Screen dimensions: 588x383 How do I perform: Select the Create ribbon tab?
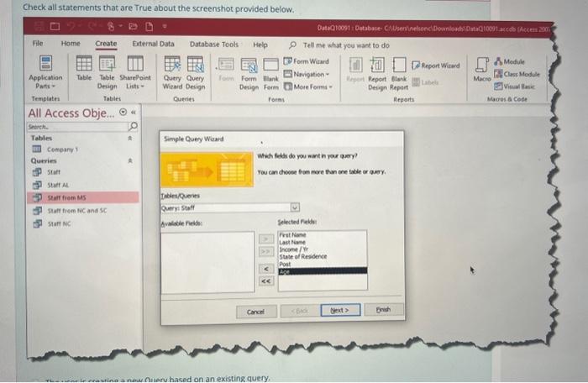pyautogui.click(x=106, y=44)
